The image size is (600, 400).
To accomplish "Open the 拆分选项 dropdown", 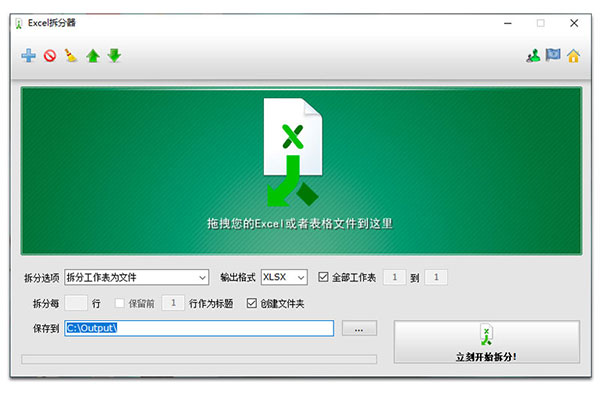I will [x=137, y=277].
